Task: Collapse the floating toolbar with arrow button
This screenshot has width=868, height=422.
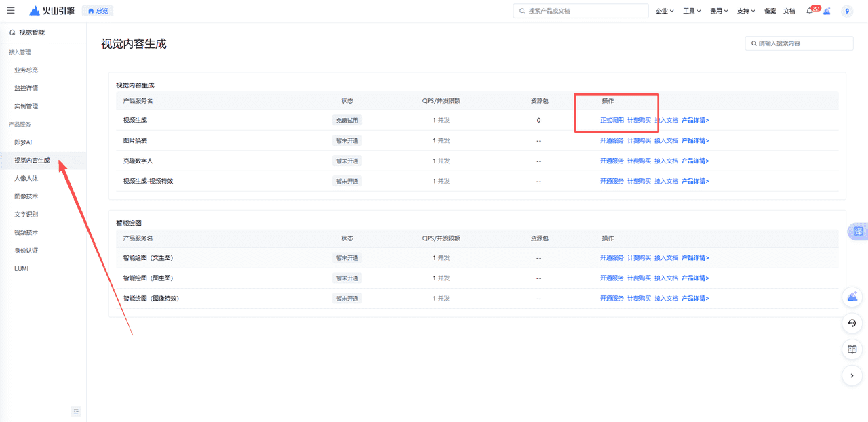Action: (852, 375)
